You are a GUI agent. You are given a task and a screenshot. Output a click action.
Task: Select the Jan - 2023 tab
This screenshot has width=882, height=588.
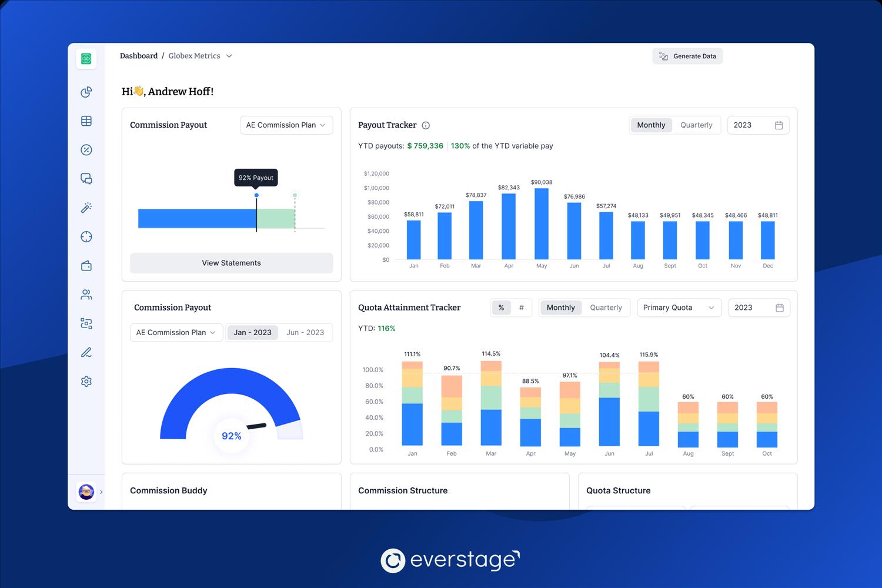pos(252,332)
